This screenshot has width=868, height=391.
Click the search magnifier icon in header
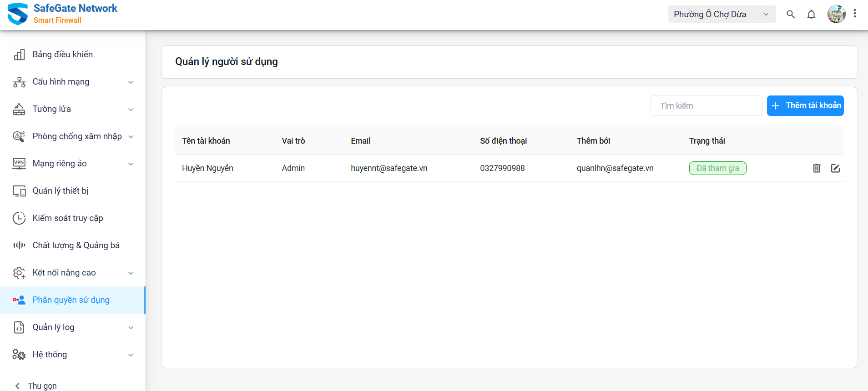click(791, 15)
